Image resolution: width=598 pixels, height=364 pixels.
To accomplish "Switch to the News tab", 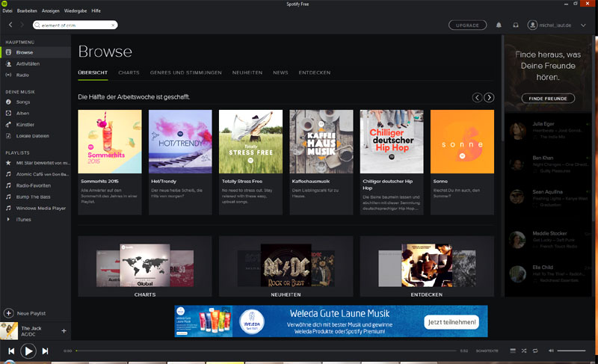I will pyautogui.click(x=280, y=73).
